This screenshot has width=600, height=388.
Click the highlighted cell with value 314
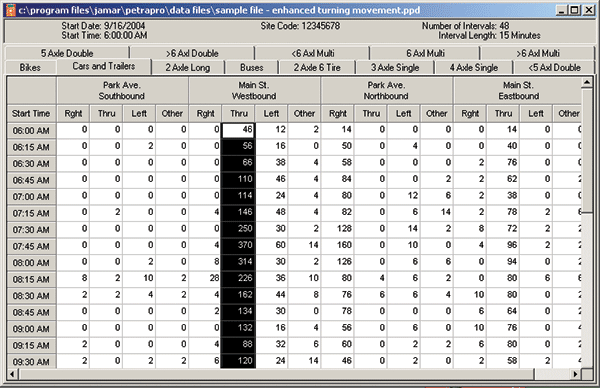(238, 261)
